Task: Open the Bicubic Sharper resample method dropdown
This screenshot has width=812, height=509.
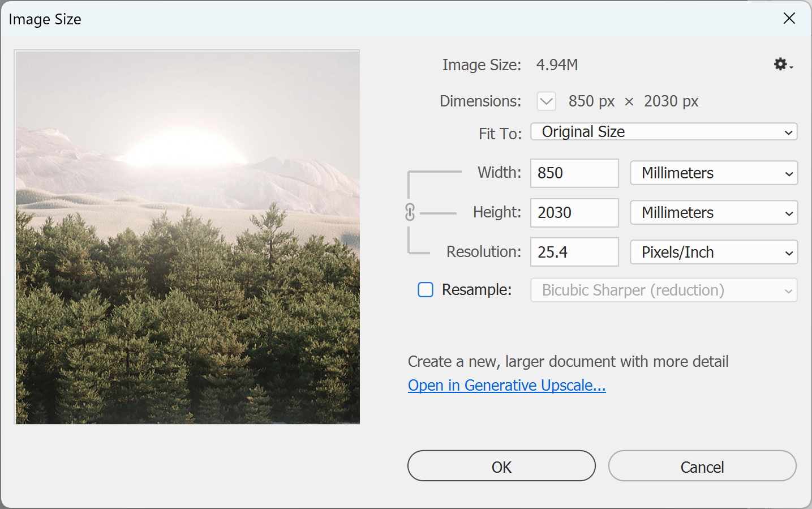Action: point(664,290)
